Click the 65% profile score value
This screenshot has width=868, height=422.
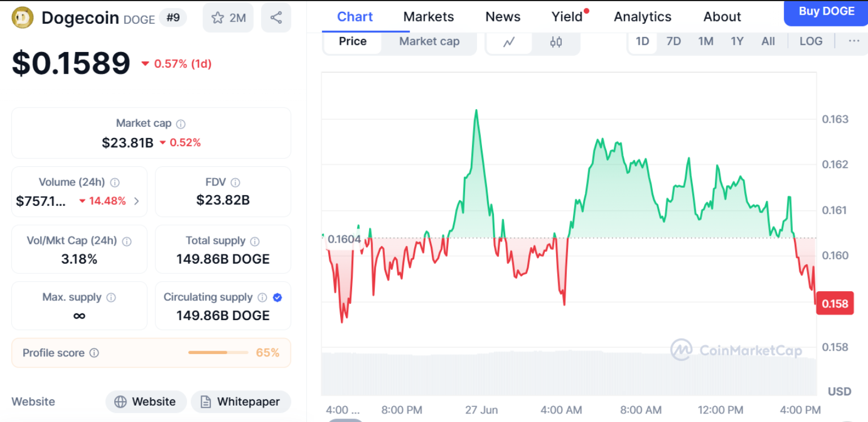point(267,352)
